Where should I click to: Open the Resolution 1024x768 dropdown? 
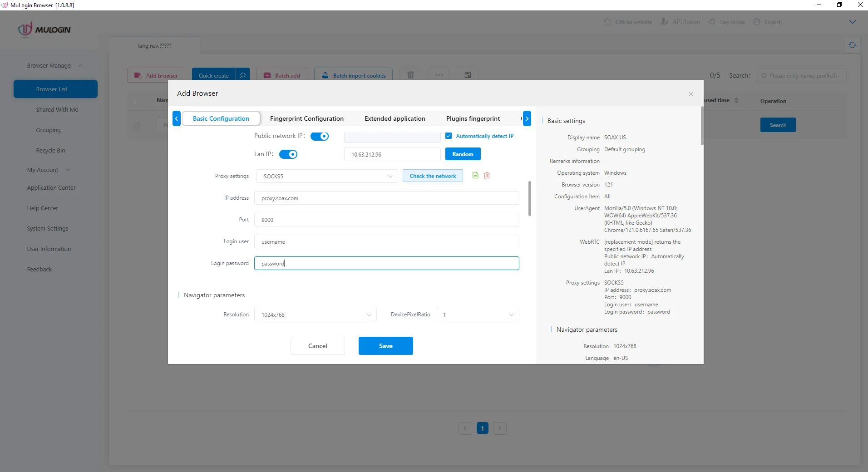click(x=316, y=315)
